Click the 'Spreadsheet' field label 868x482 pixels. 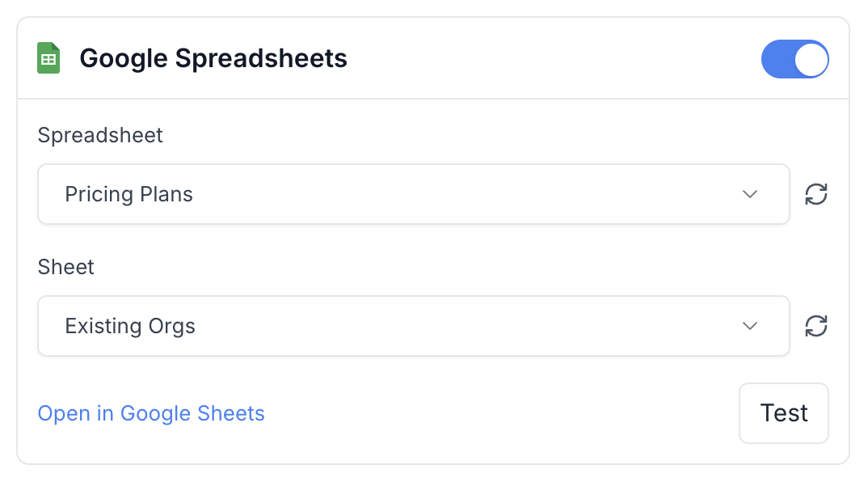tap(100, 135)
